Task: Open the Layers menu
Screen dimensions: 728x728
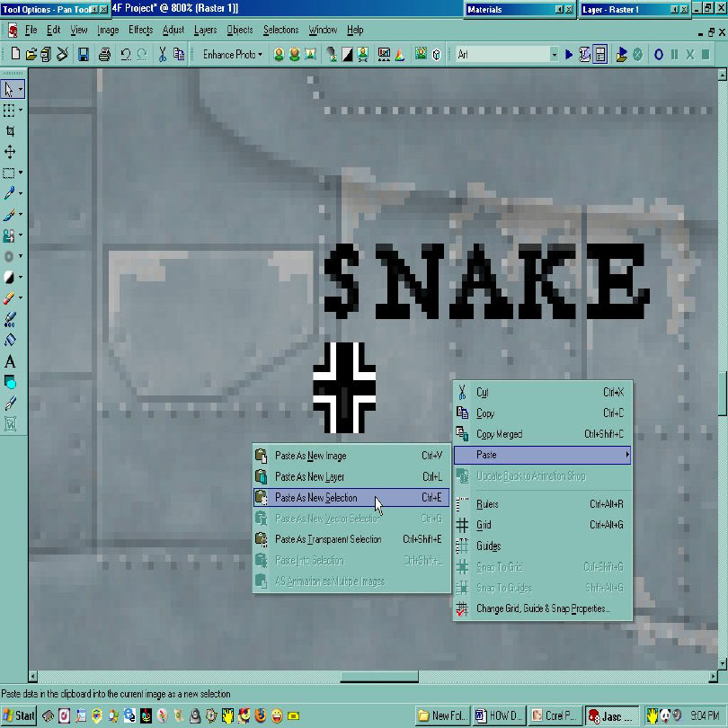Action: click(x=205, y=31)
